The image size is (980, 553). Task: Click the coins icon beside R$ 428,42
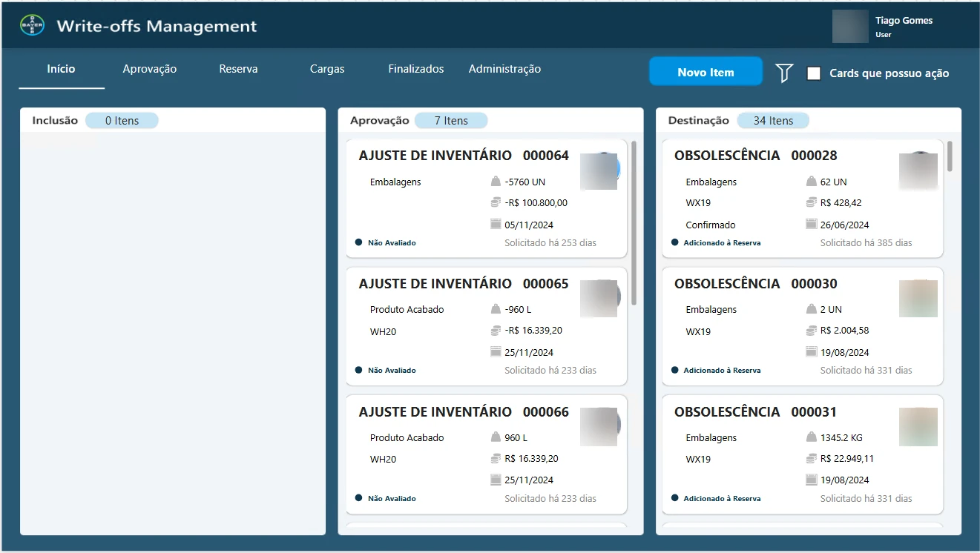click(x=812, y=202)
